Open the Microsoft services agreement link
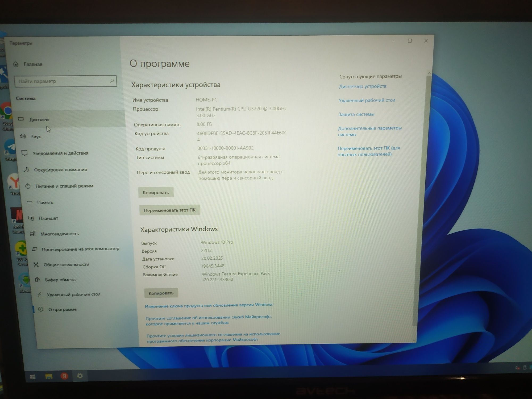This screenshot has height=399, width=532. coord(209,320)
